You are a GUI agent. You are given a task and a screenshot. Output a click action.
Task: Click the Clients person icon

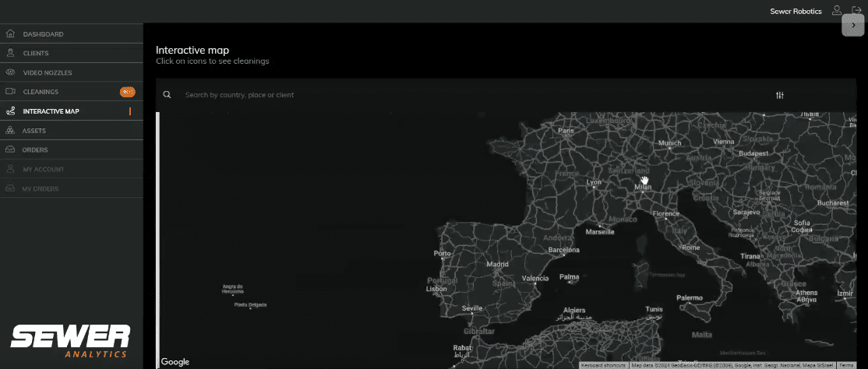(10, 53)
